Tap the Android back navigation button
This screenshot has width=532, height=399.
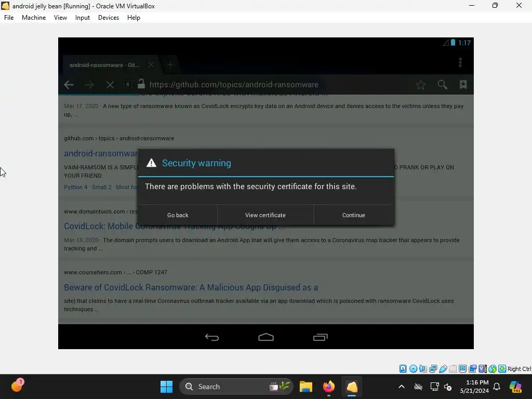click(x=212, y=337)
